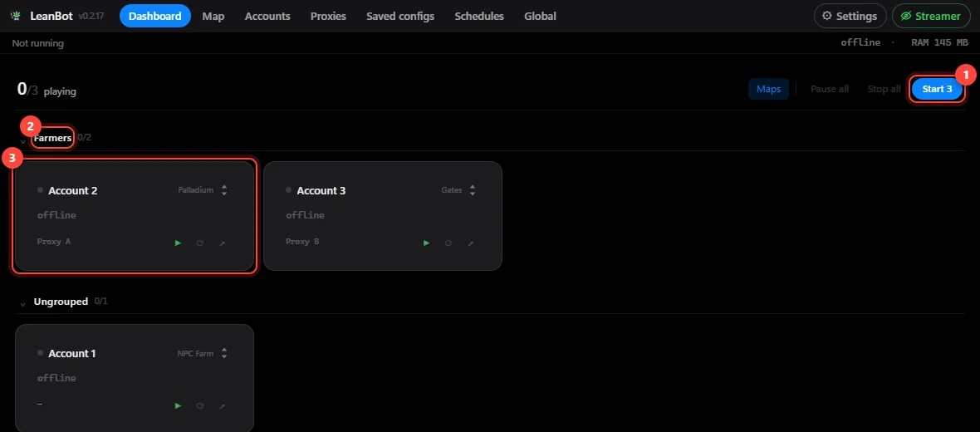The image size is (980, 432).
Task: Click the offline status on Account 1 card
Action: [56, 378]
